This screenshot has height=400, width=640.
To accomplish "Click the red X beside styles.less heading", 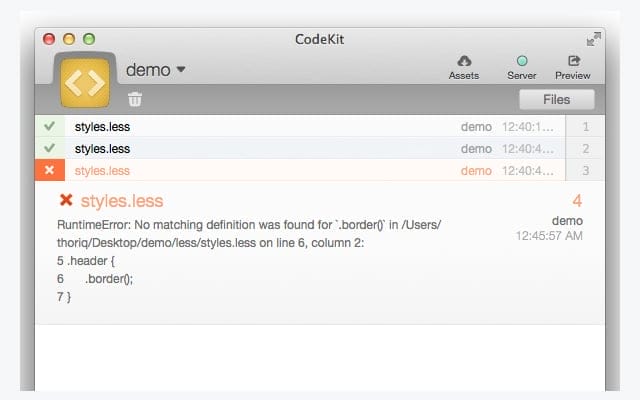I will point(66,201).
